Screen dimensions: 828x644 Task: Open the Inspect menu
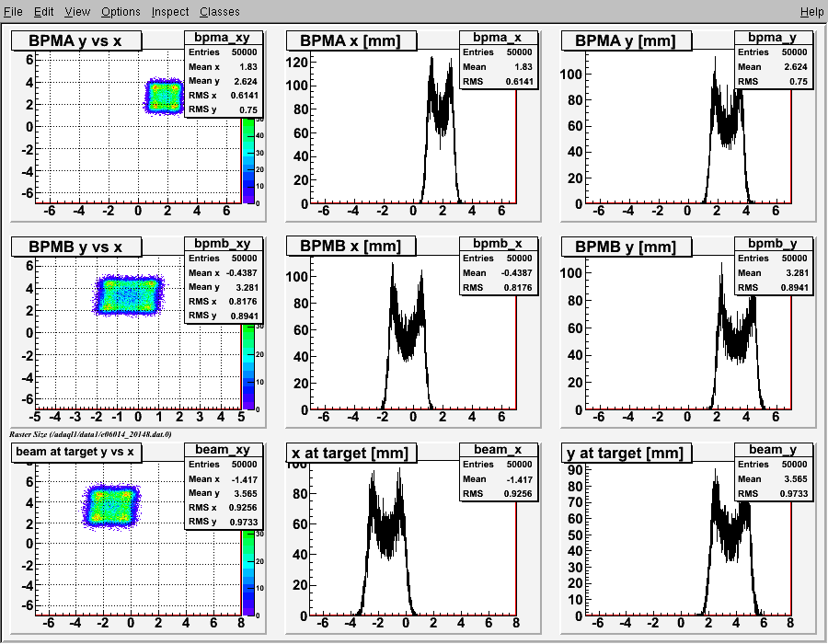(170, 12)
